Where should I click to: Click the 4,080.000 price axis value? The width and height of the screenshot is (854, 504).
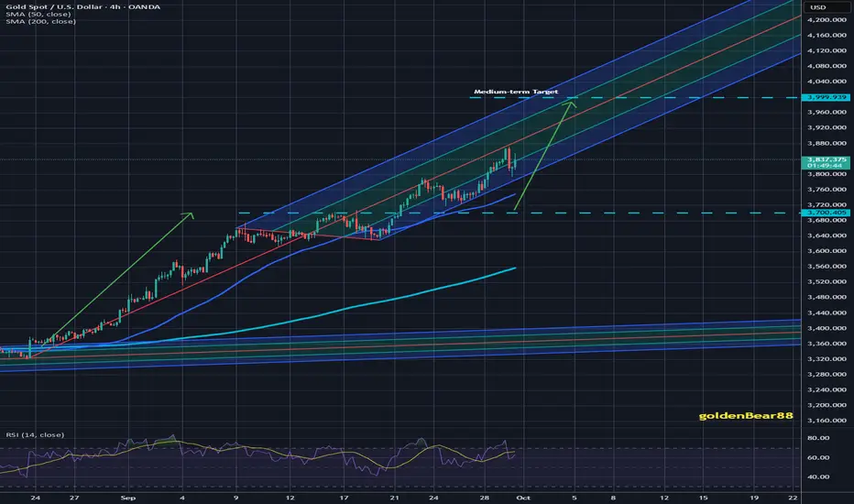(x=827, y=66)
